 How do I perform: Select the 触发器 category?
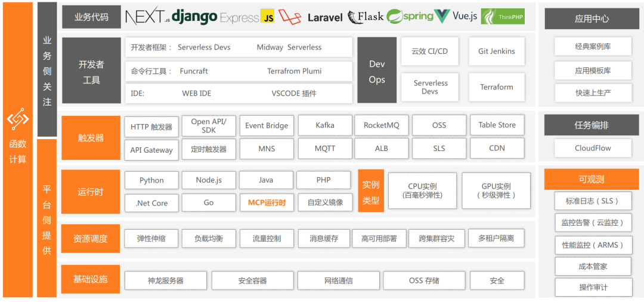click(91, 138)
